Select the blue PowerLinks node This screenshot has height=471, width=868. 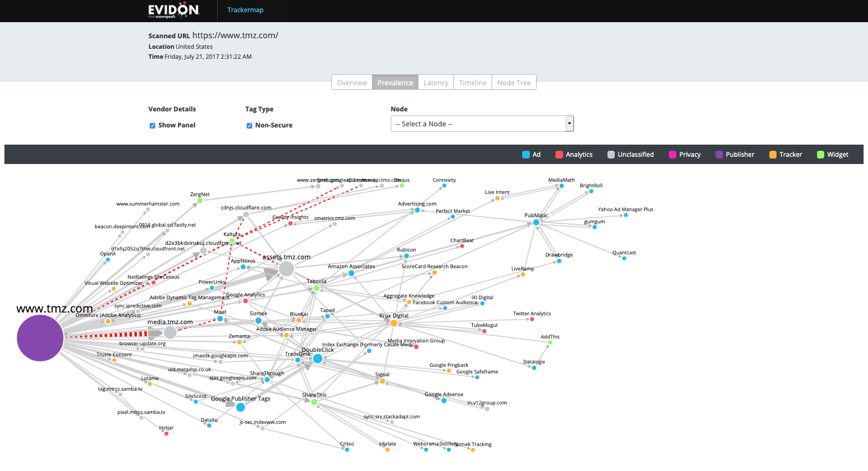tap(212, 288)
